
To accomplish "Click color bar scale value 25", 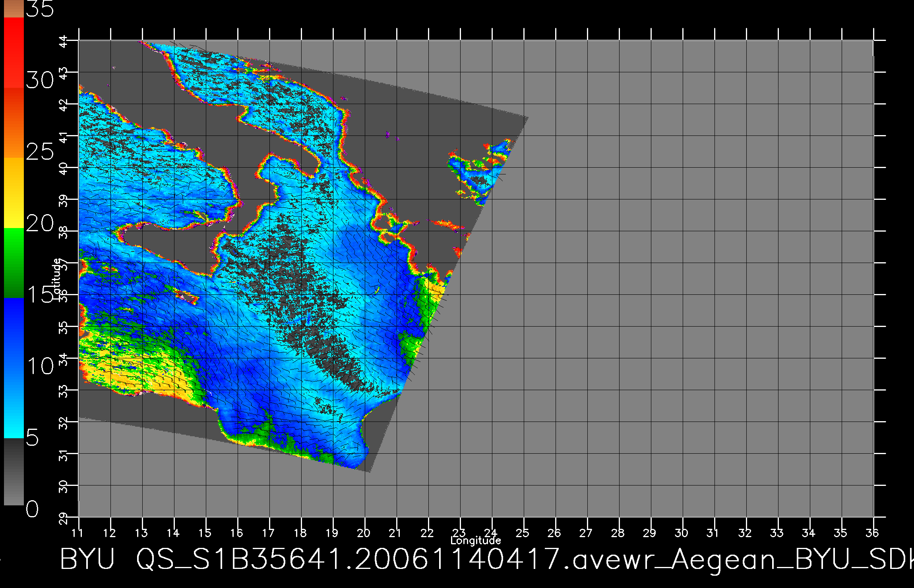I will pyautogui.click(x=40, y=151).
